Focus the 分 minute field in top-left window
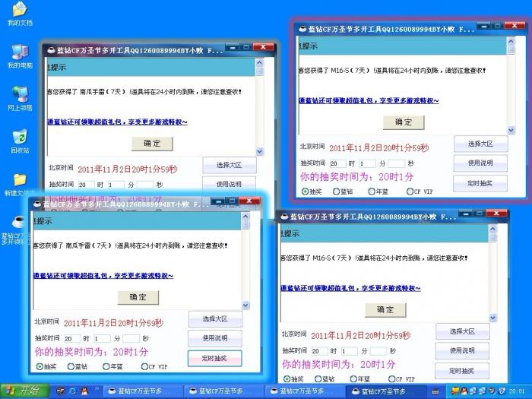The height and width of the screenshot is (399, 532). click(116, 185)
